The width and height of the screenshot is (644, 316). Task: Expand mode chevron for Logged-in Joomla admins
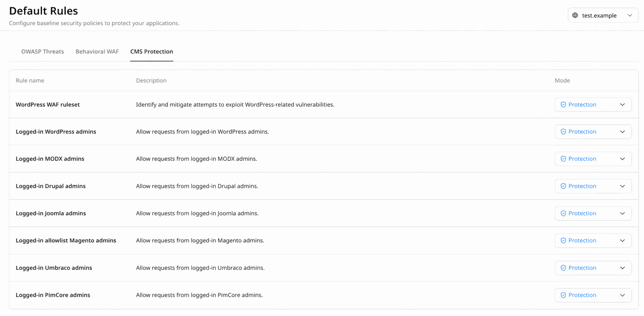(622, 214)
